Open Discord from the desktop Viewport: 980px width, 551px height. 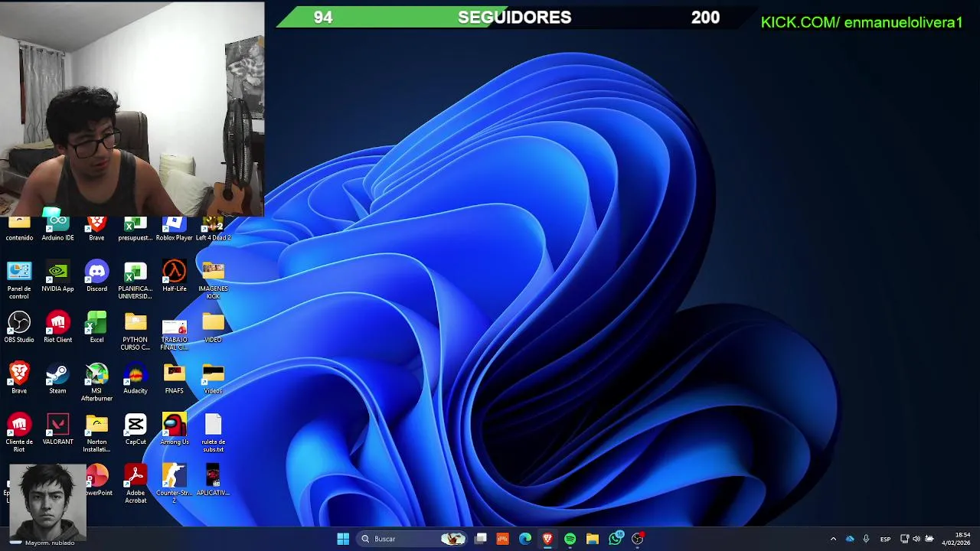coord(96,277)
